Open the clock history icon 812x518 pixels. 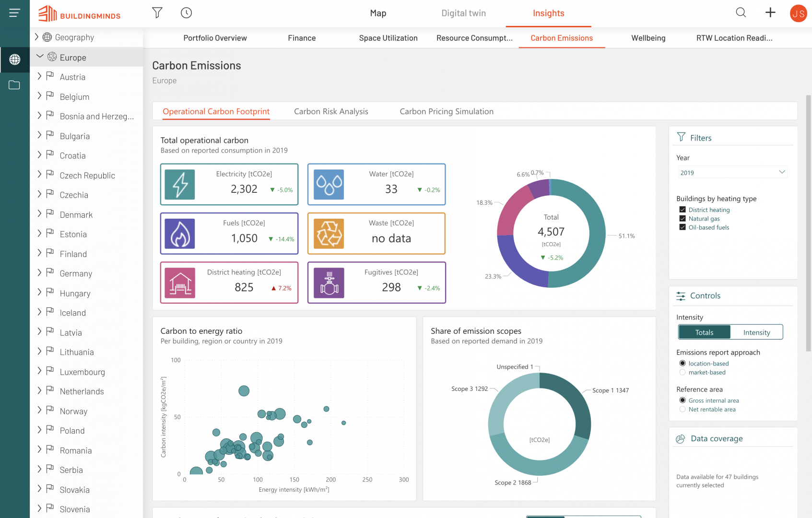point(186,13)
